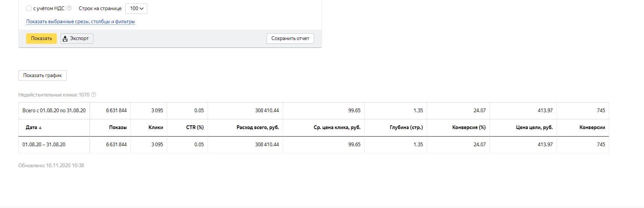Click the help icon next to НДС
Viewport: 644px width, 208px height.
[x=69, y=8]
